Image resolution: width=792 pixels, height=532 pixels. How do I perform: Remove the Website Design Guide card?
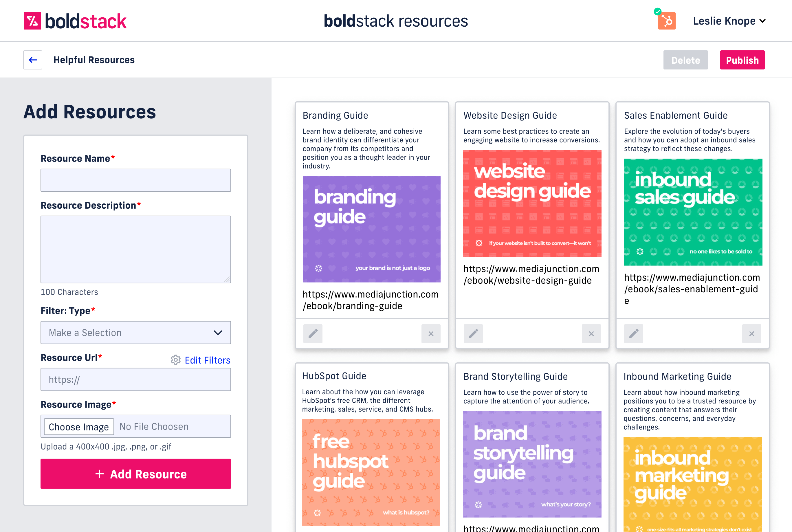(x=591, y=333)
